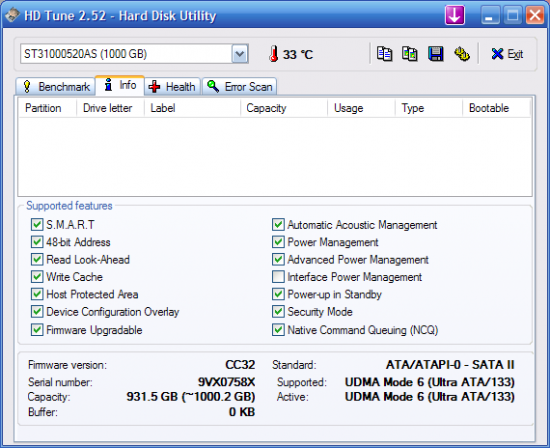Select the Info tab
The image size is (550, 448).
click(x=120, y=85)
